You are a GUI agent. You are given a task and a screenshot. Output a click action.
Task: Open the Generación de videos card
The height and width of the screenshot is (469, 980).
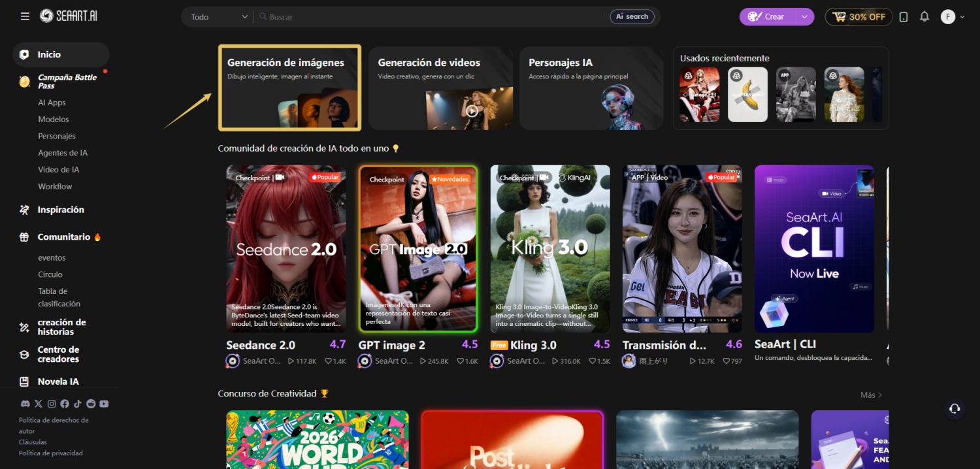[x=440, y=88]
